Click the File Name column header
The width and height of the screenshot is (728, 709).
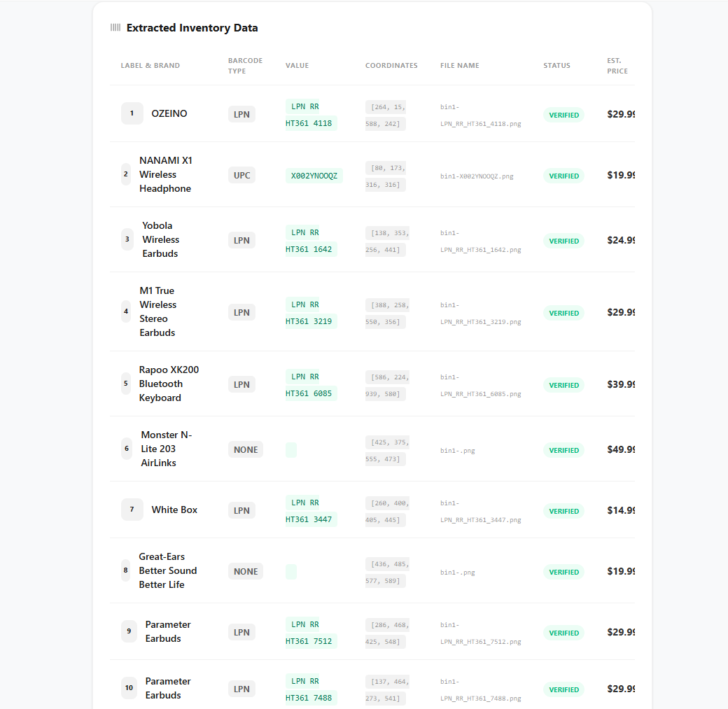pos(459,66)
